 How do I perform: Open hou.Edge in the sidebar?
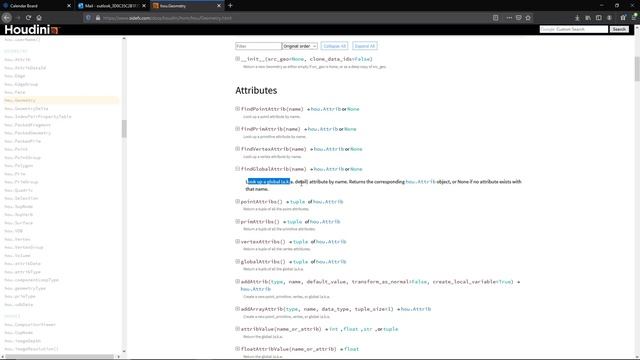(15, 76)
